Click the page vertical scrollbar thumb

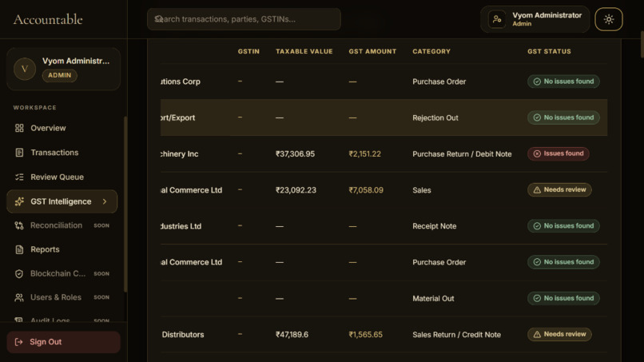[642, 44]
